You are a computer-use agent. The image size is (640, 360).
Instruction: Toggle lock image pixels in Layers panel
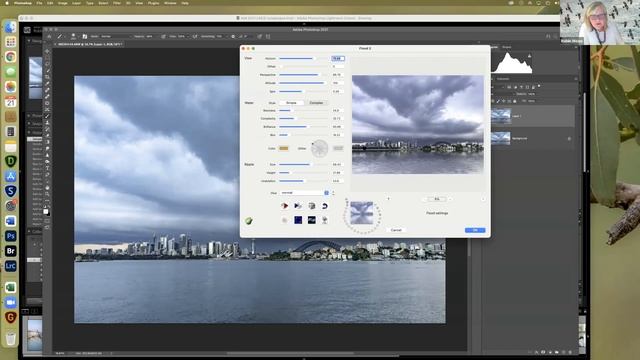pos(498,101)
